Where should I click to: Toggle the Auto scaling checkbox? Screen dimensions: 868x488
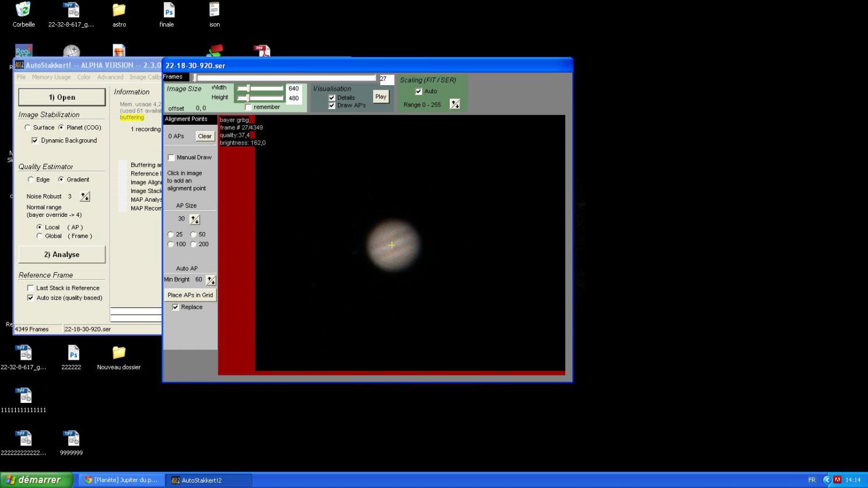pos(418,92)
